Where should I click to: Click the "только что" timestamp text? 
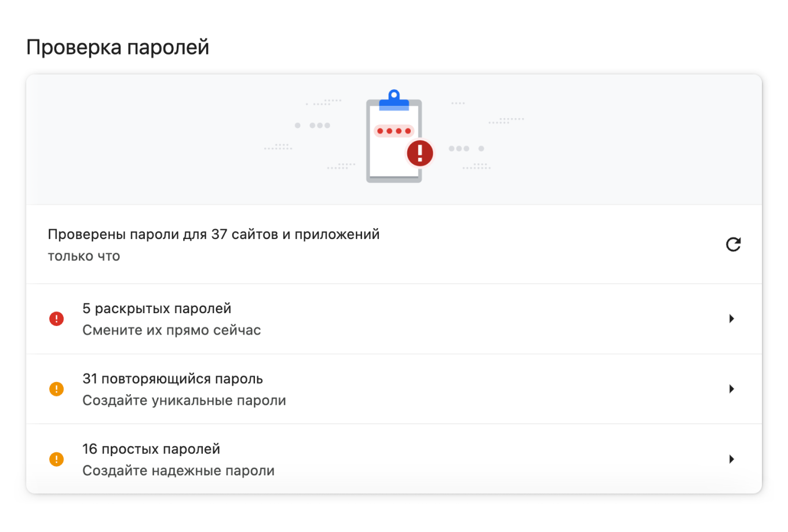(x=83, y=256)
